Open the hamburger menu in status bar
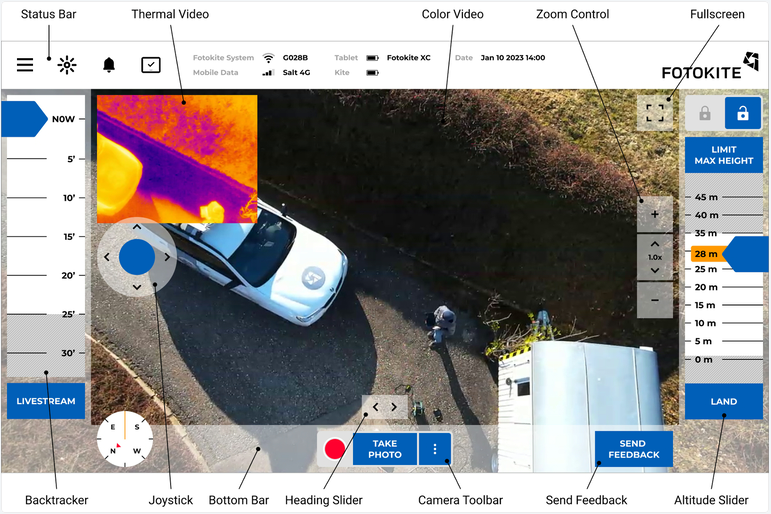 coord(25,65)
